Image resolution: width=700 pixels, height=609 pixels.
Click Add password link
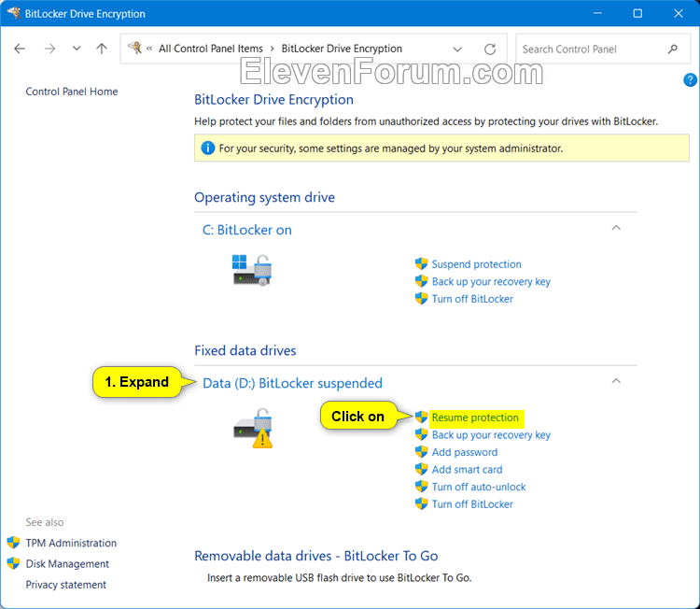click(x=464, y=452)
